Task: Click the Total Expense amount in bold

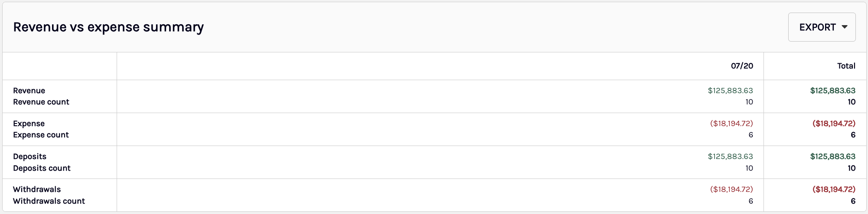Action: [834, 123]
